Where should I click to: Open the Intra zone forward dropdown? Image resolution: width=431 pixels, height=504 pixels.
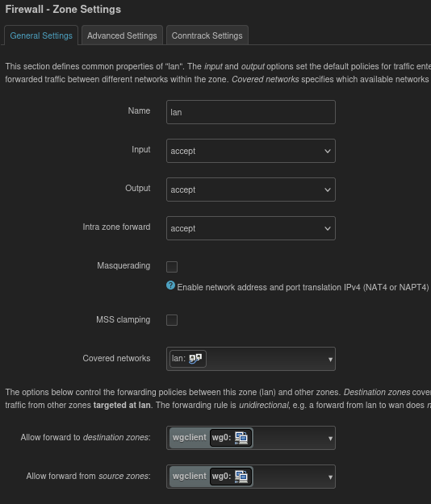pyautogui.click(x=250, y=228)
